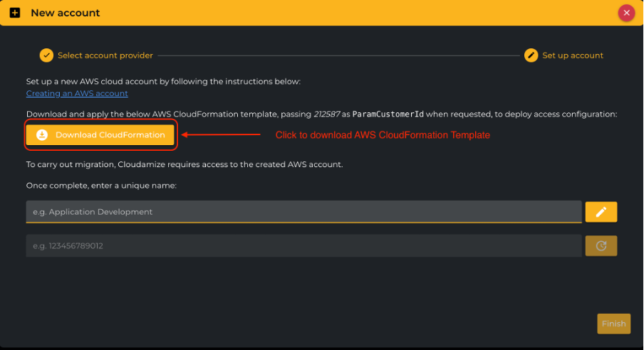Select the Set up account step label

[573, 55]
